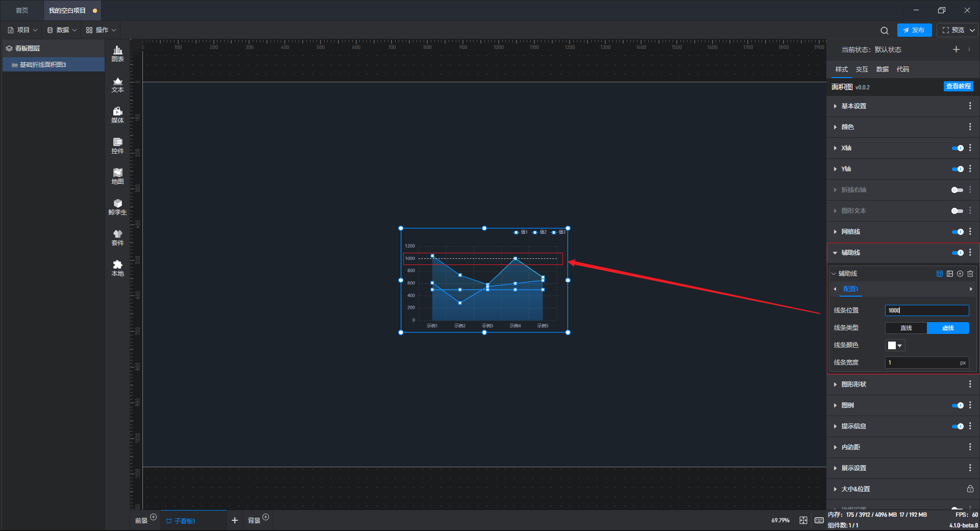
Task: Click the 看板图层 layers icon
Action: coord(9,49)
